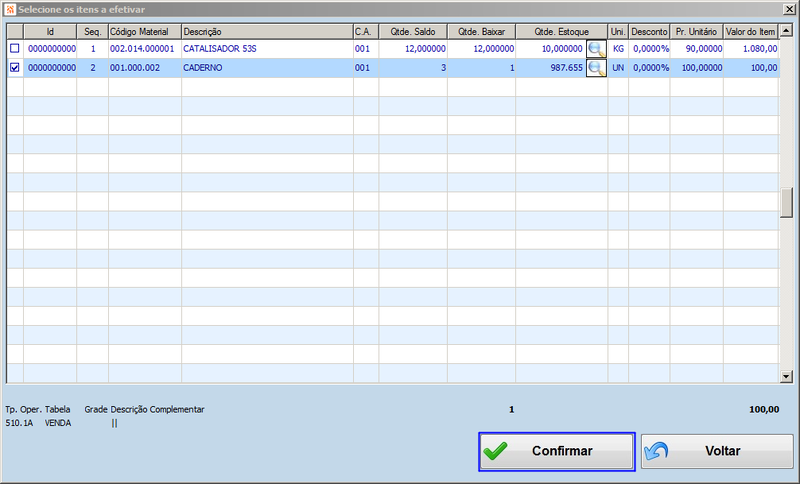Click the unit price 90,00000 cell
This screenshot has width=800, height=484.
tap(696, 49)
